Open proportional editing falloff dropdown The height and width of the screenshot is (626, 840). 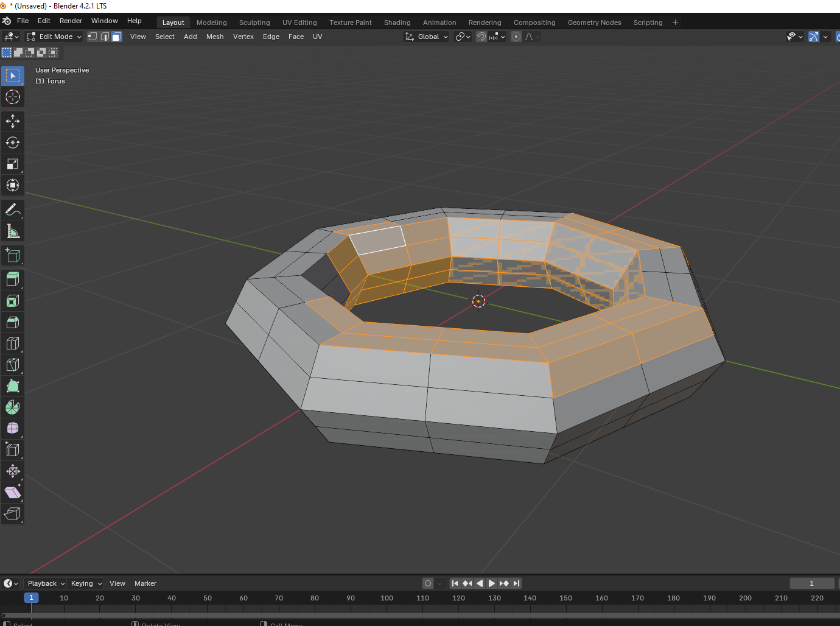pyautogui.click(x=532, y=37)
